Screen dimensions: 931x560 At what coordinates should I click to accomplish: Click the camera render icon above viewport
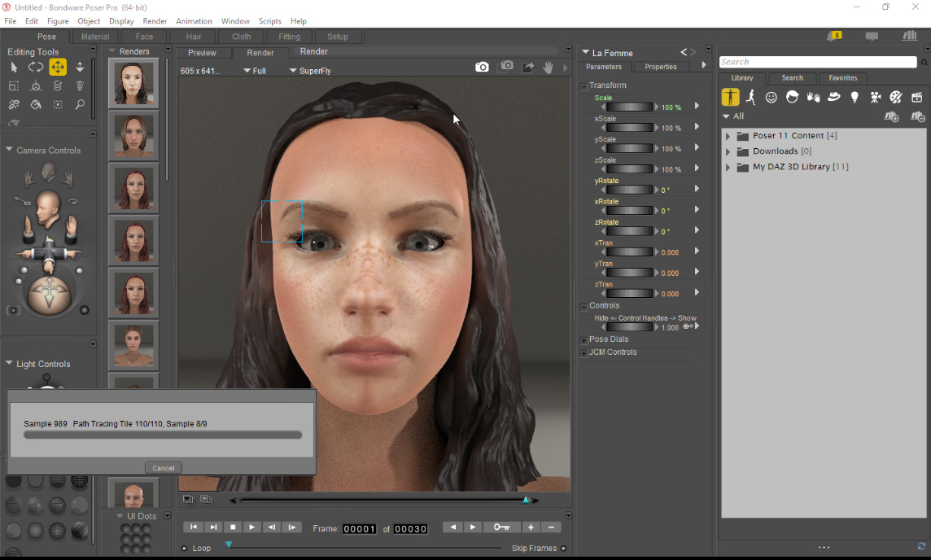482,67
